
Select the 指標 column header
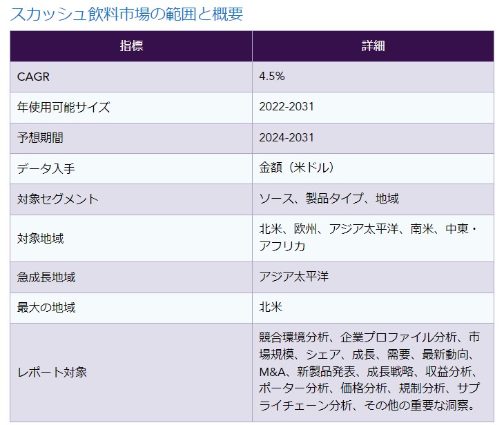click(131, 46)
